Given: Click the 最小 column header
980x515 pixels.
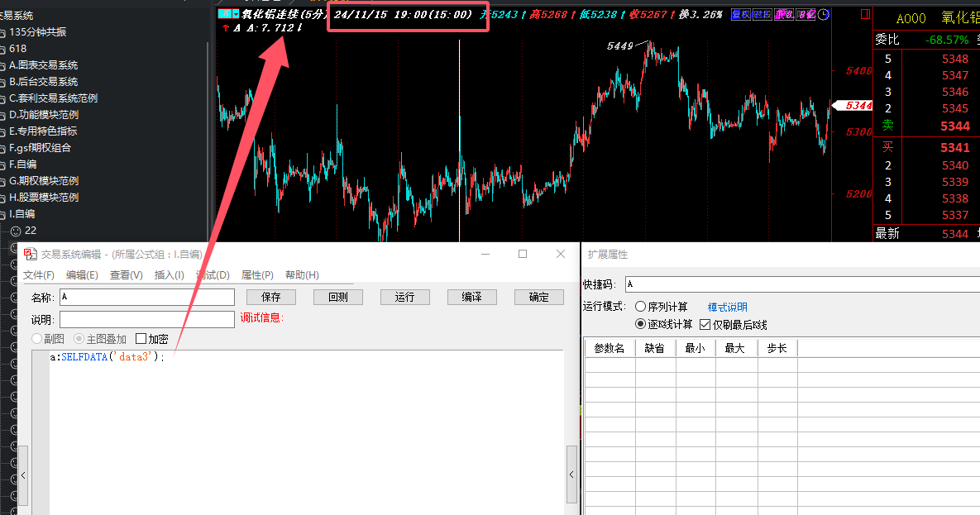Looking at the screenshot, I should [x=695, y=348].
